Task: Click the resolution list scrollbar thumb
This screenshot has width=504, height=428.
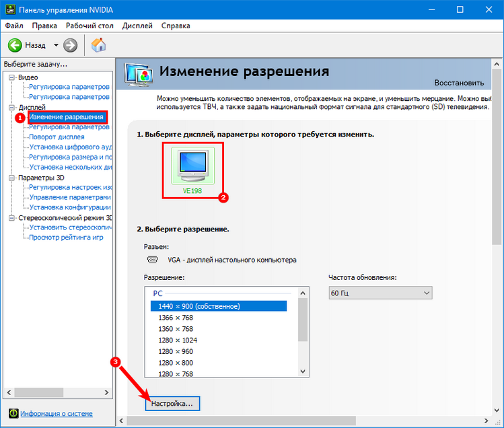Action: [303, 320]
